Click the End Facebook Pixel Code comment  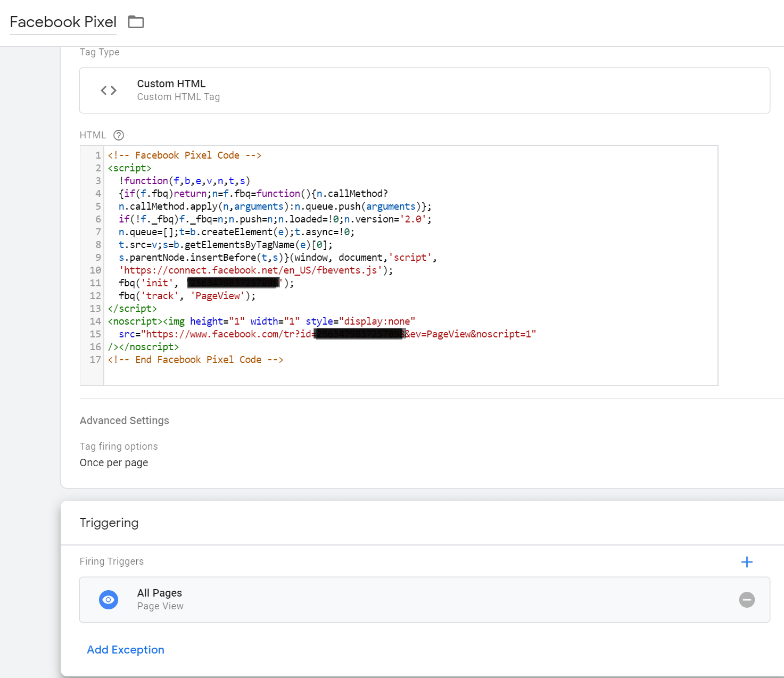point(195,360)
